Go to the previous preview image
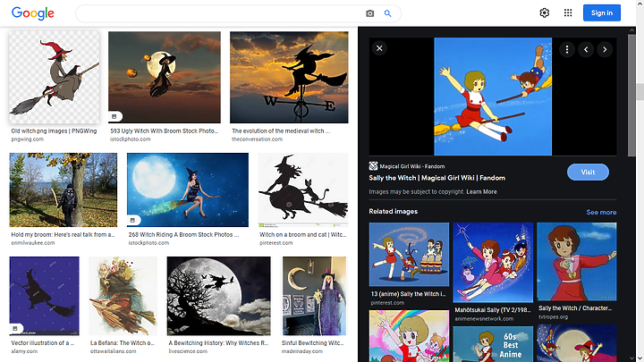644x362 pixels. point(586,50)
